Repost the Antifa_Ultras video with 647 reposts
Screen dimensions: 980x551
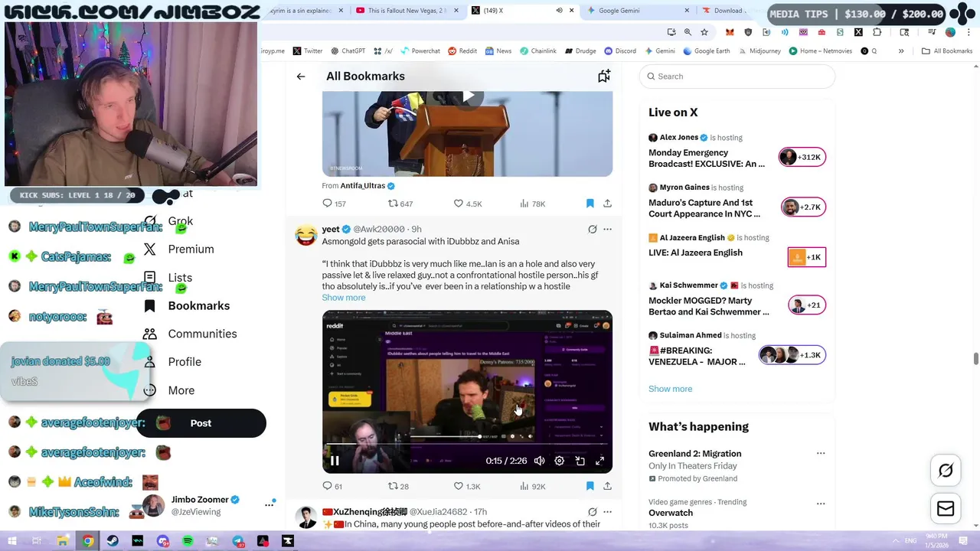click(x=400, y=204)
